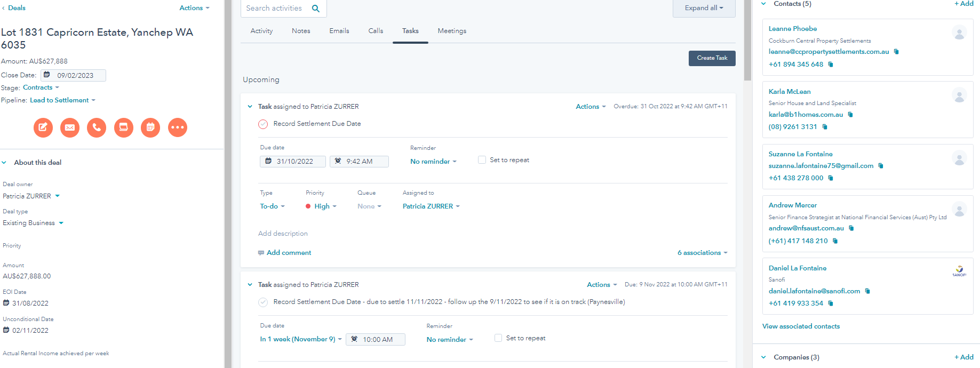980x368 pixels.
Task: Select the Tasks tab
Action: [x=410, y=31]
